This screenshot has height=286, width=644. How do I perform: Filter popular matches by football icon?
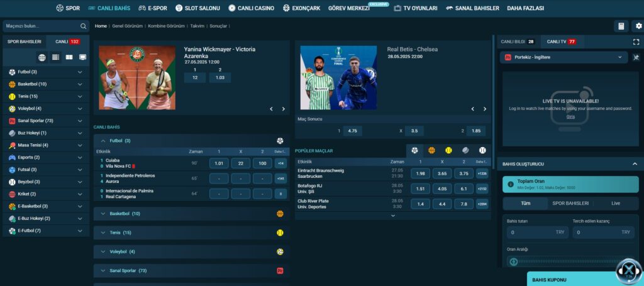[415, 151]
